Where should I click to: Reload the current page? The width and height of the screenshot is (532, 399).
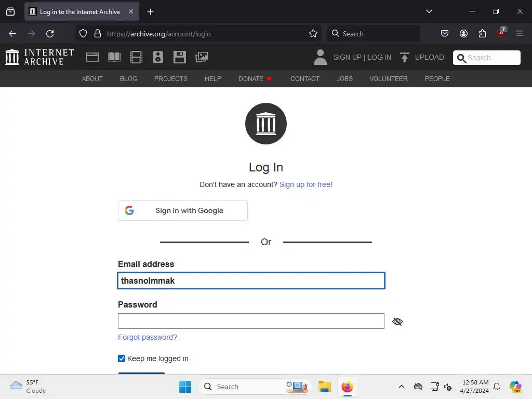point(50,34)
